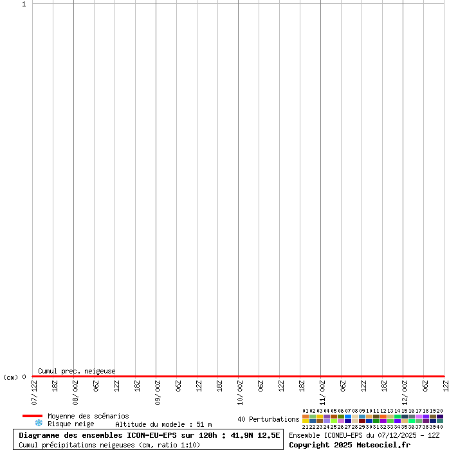
Task: Click the snowflake Risque neige icon
Action: [39, 424]
